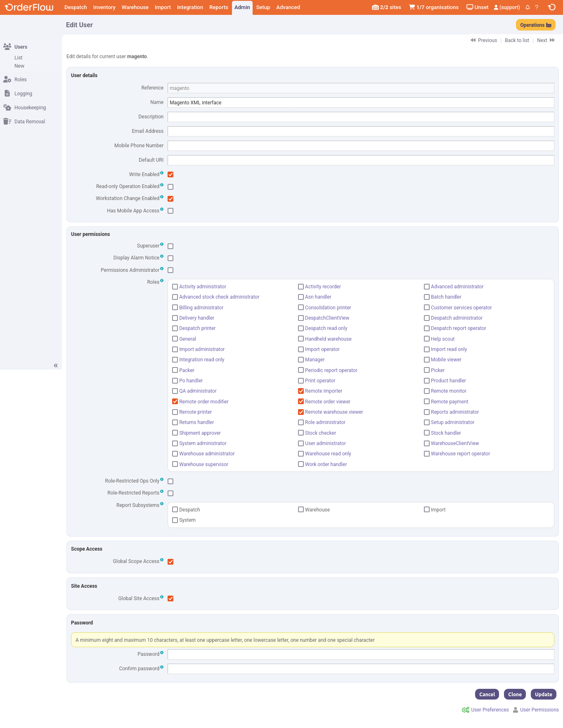
Task: Check the Permissions Administrator checkbox
Action: coord(170,270)
